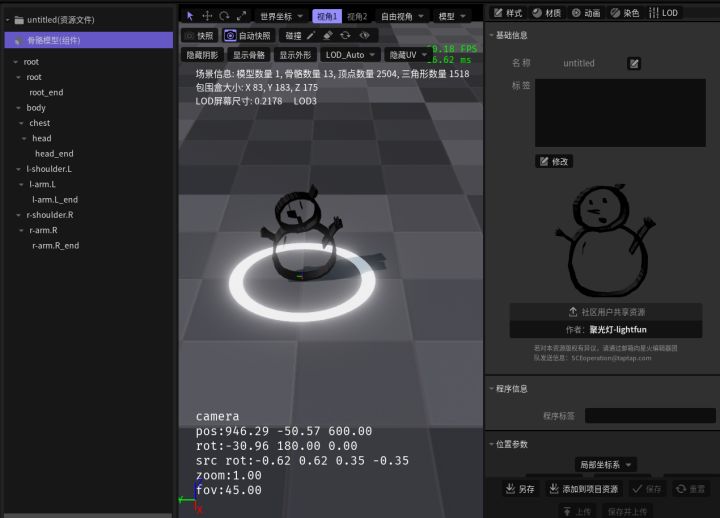Toggle 显示外形 shape display
720x518 pixels.
[x=295, y=55]
